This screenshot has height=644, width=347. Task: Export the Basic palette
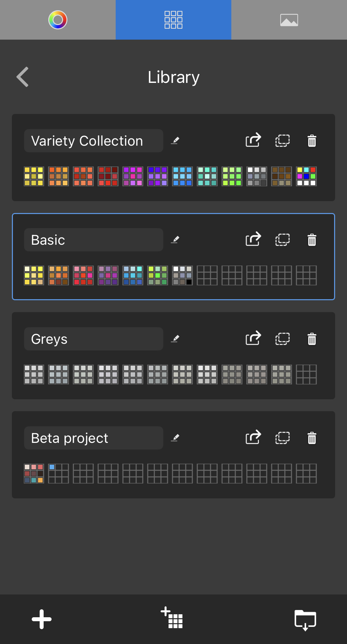click(253, 239)
